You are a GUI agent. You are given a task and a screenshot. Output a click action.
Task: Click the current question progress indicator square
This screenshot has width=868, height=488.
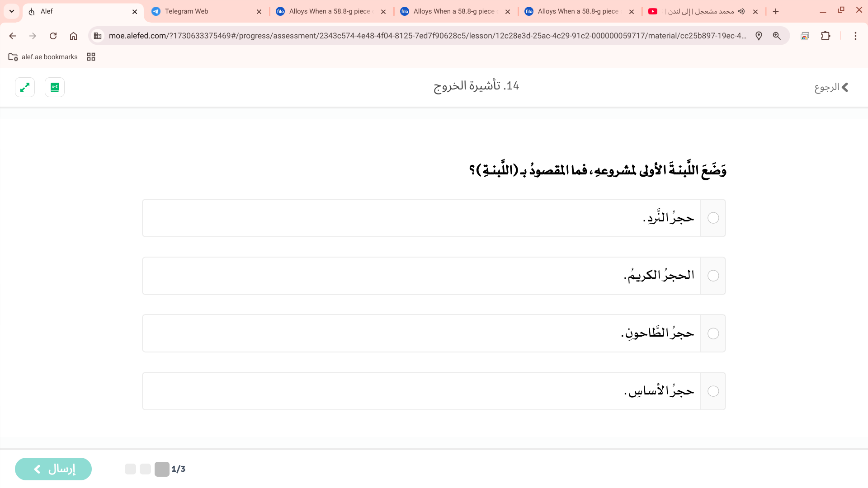[x=162, y=469]
